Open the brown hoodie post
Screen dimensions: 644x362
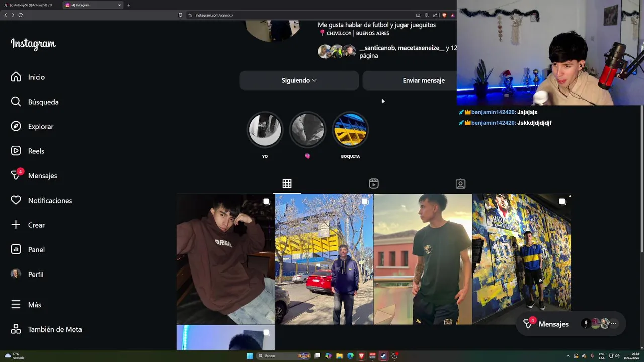225,259
